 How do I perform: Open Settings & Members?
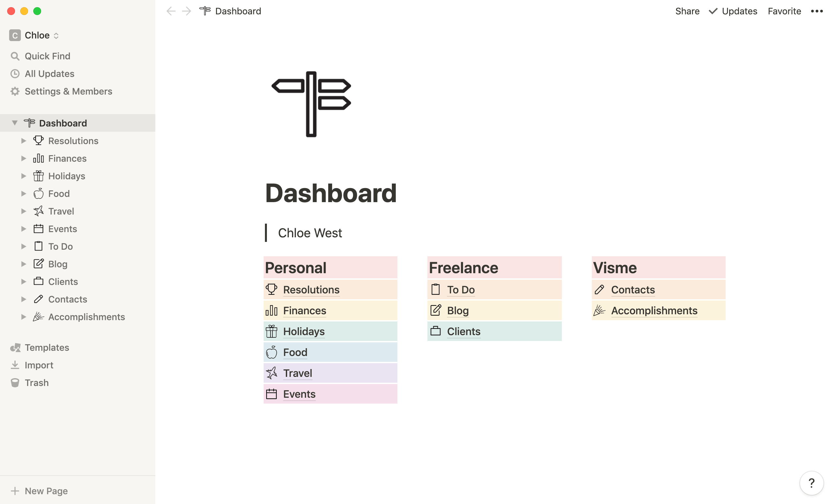[68, 91]
